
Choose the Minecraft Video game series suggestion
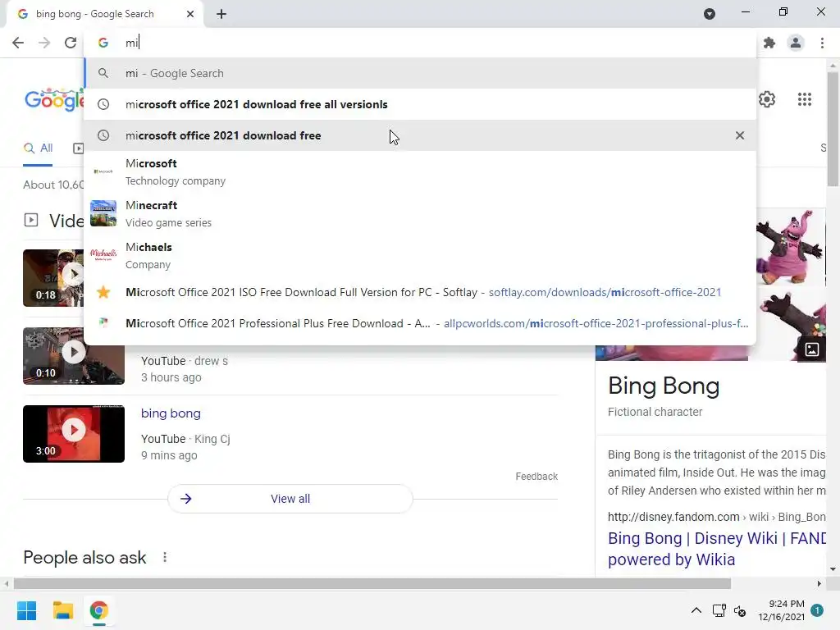(420, 214)
